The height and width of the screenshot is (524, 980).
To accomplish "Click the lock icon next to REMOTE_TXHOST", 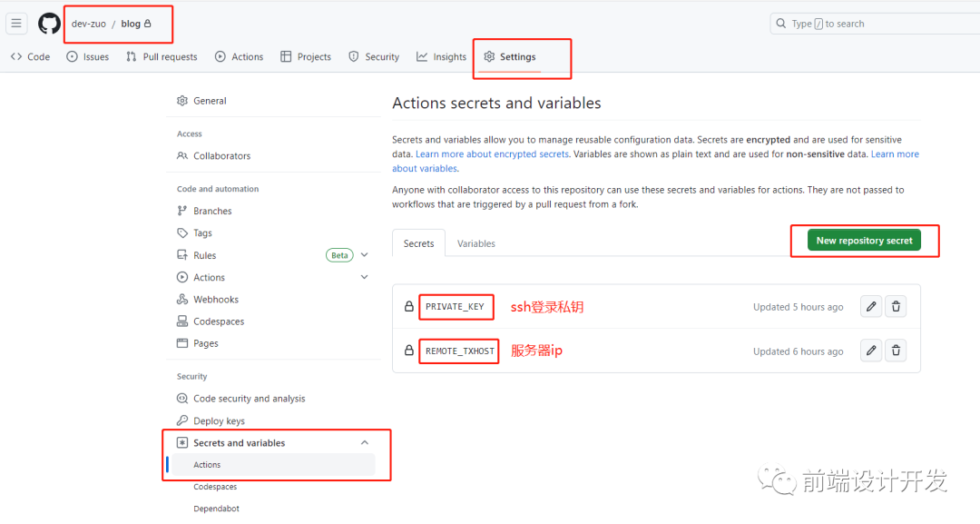I will click(408, 351).
